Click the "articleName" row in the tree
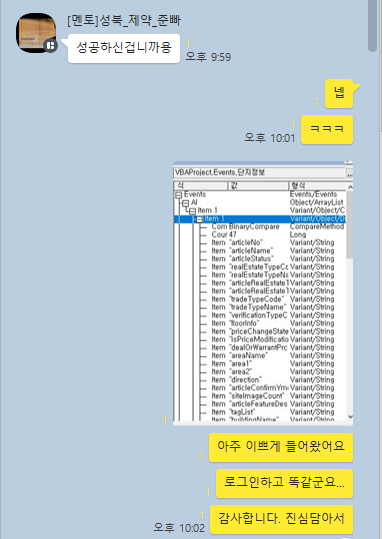Image resolution: width=382 pixels, height=539 pixels. (273, 251)
